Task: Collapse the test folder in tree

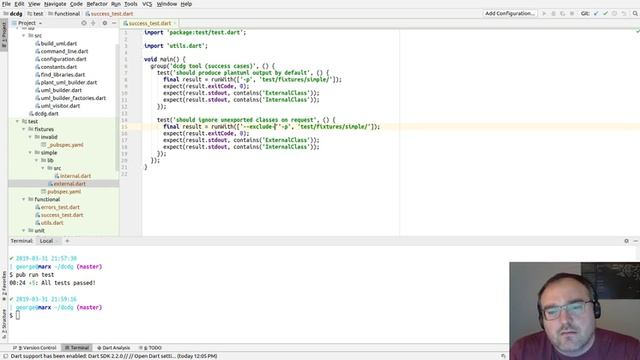Action: tap(17, 121)
